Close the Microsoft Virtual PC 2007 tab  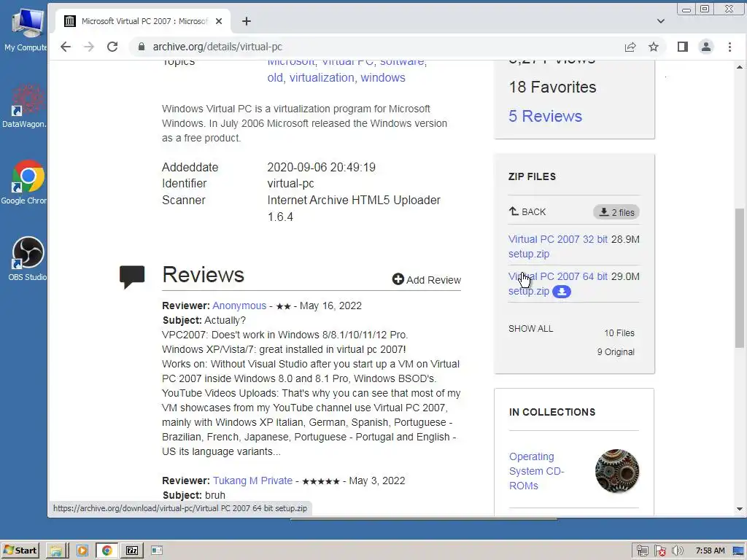pyautogui.click(x=219, y=21)
